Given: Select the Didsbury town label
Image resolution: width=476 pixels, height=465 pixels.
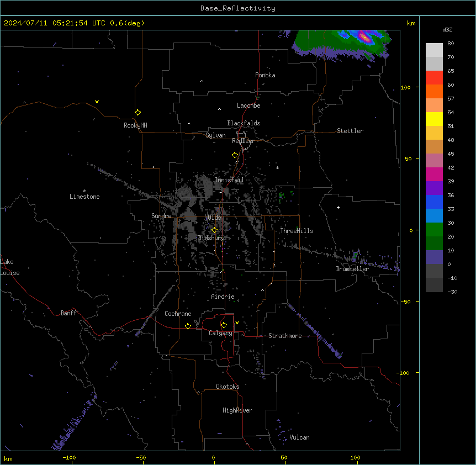Looking at the screenshot, I should tap(211, 238).
